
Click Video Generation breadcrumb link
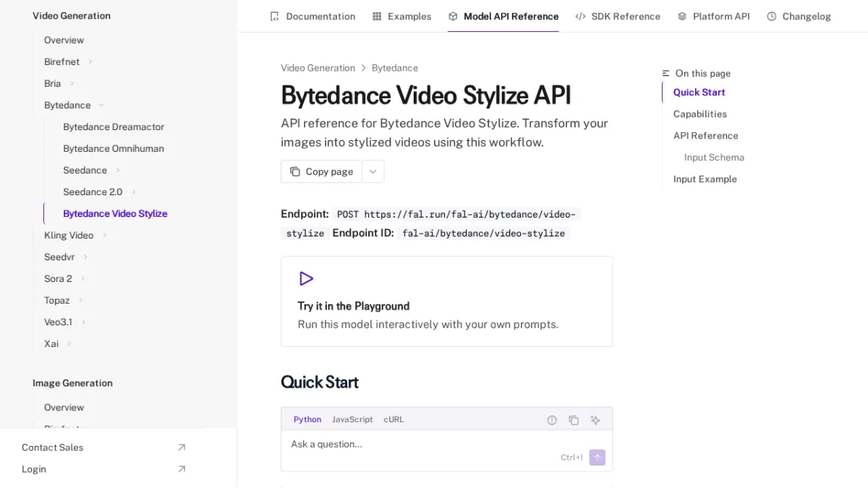[318, 68]
